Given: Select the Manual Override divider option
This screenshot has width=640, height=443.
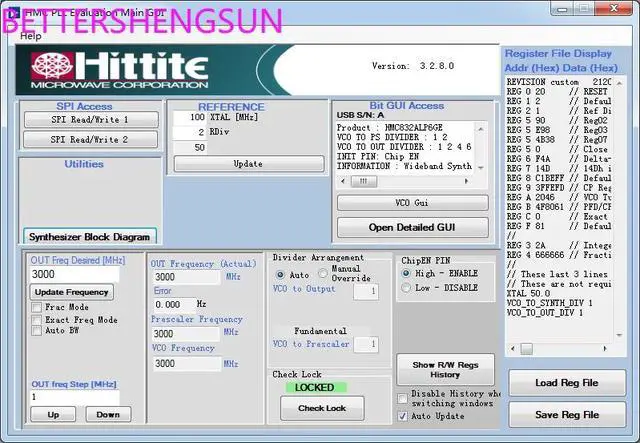Looking at the screenshot, I should [323, 274].
